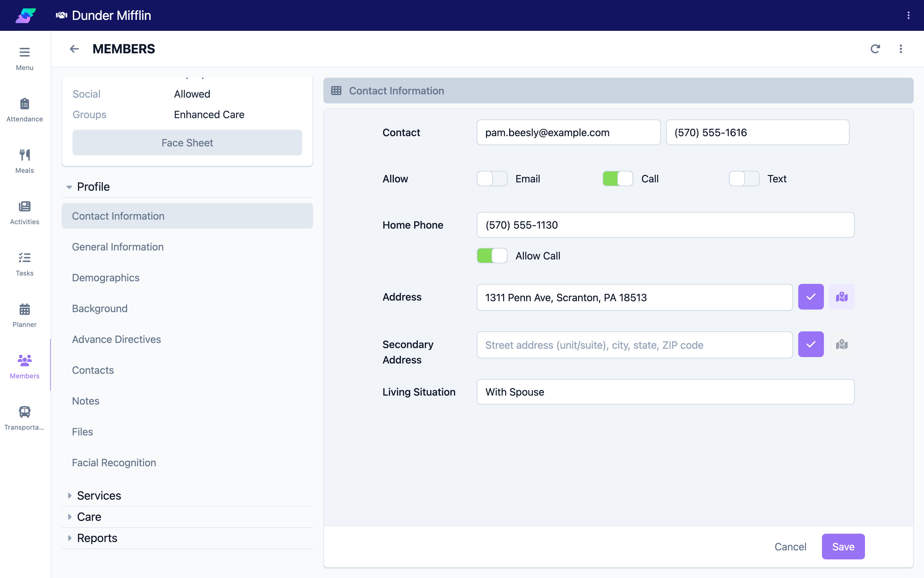The height and width of the screenshot is (578, 924).
Task: Open the Transportation bus icon
Action: pos(24,412)
